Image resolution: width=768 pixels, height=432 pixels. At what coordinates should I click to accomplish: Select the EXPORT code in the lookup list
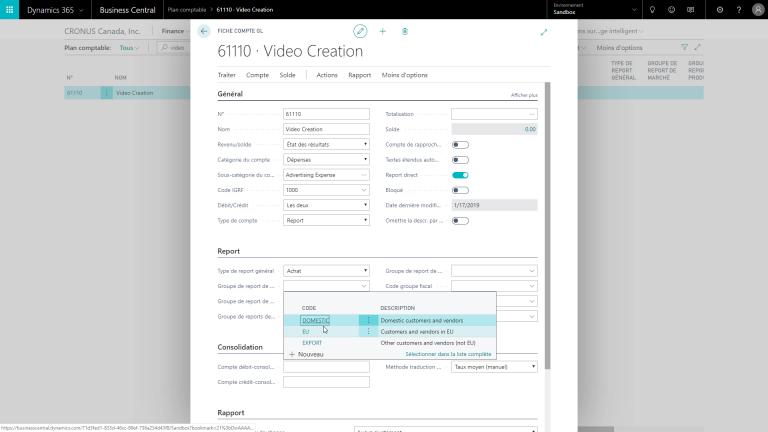(312, 343)
